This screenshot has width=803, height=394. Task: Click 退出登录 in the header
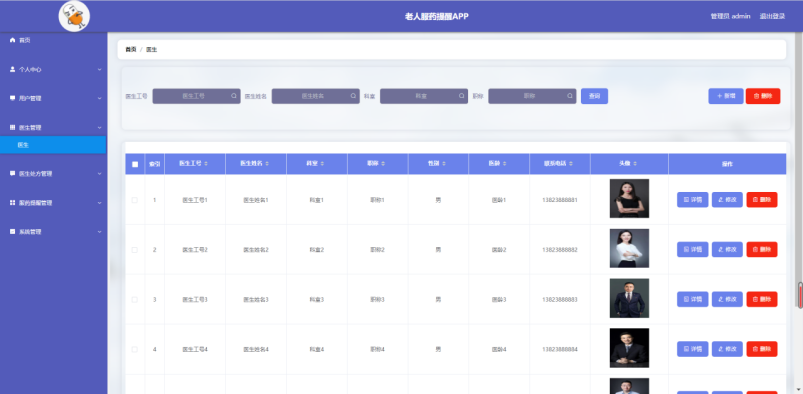pyautogui.click(x=772, y=16)
